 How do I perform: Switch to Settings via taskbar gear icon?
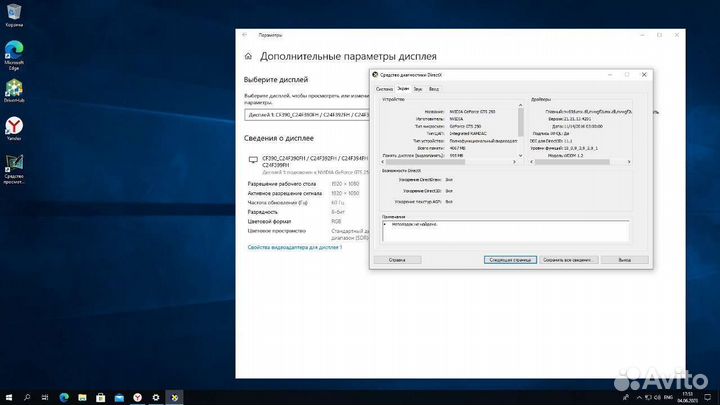pyautogui.click(x=156, y=397)
